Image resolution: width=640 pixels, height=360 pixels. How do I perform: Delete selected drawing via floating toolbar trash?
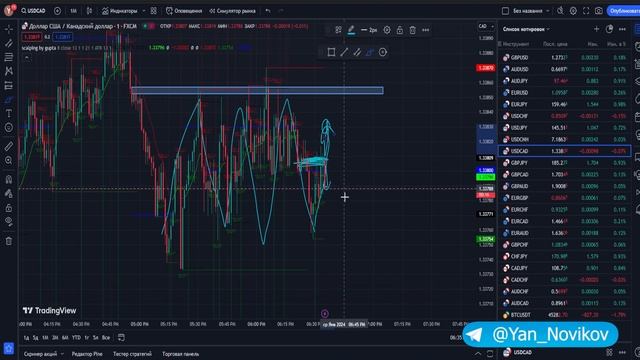click(413, 30)
